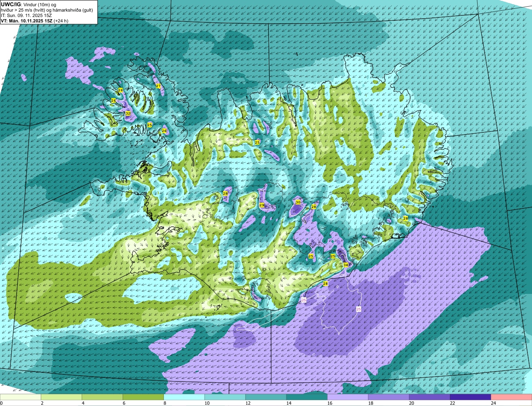Click the yellow gust label "27"
Viewport: 532px width, 406px height.
click(158, 86)
